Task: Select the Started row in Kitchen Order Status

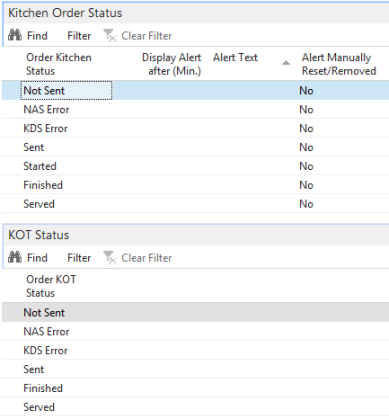Action: [x=195, y=166]
